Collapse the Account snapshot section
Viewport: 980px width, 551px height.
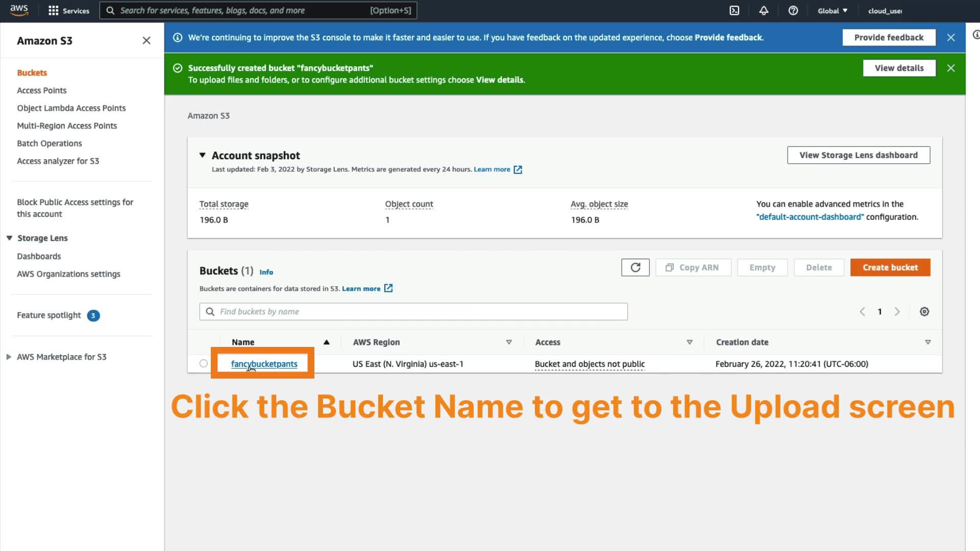203,155
